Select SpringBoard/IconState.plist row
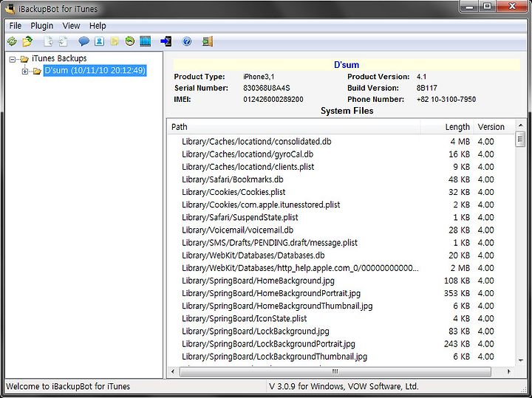 point(341,319)
